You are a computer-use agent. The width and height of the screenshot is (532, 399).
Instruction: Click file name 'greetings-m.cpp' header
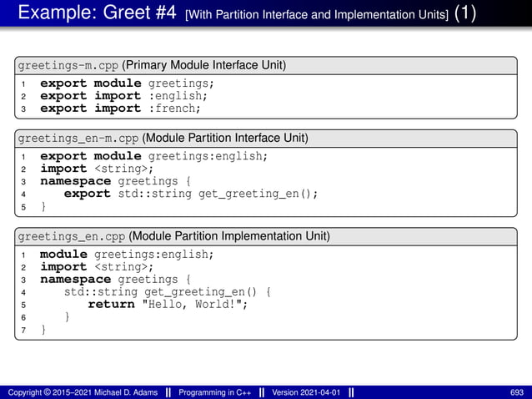click(68, 65)
